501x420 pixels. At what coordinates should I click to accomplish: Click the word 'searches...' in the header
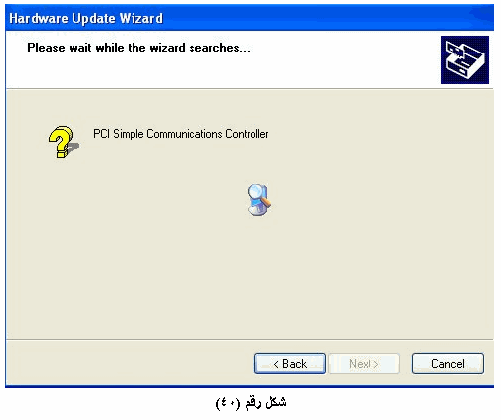[220, 48]
